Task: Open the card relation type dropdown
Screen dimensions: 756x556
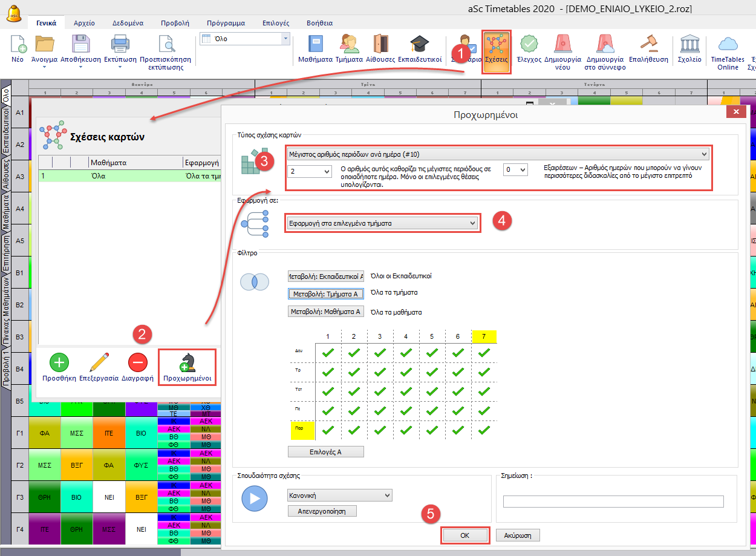Action: [x=498, y=154]
